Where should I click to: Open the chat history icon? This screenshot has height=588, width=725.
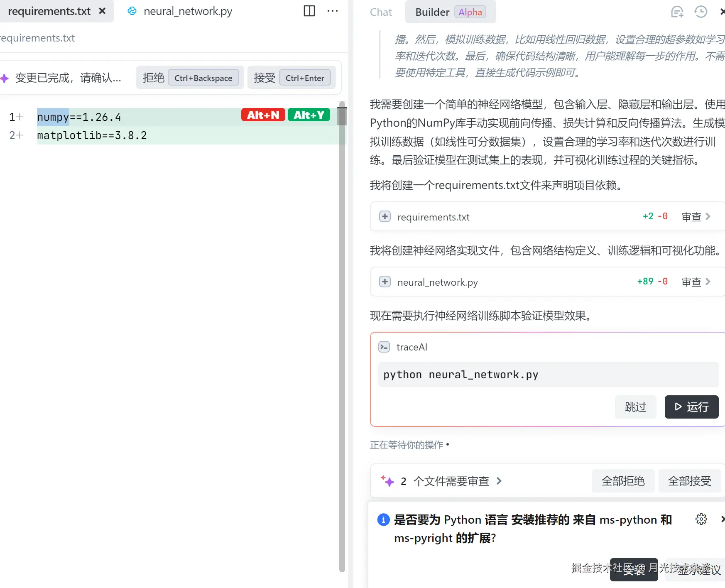point(701,12)
